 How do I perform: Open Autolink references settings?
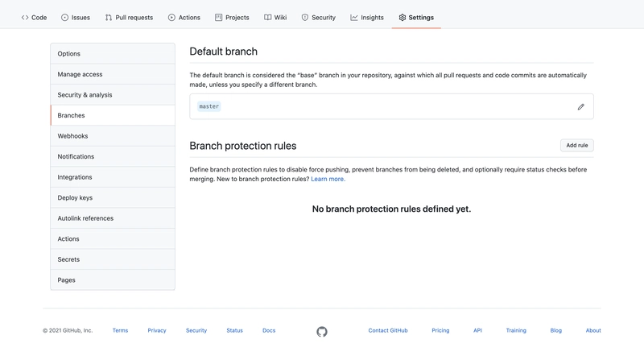(x=113, y=218)
